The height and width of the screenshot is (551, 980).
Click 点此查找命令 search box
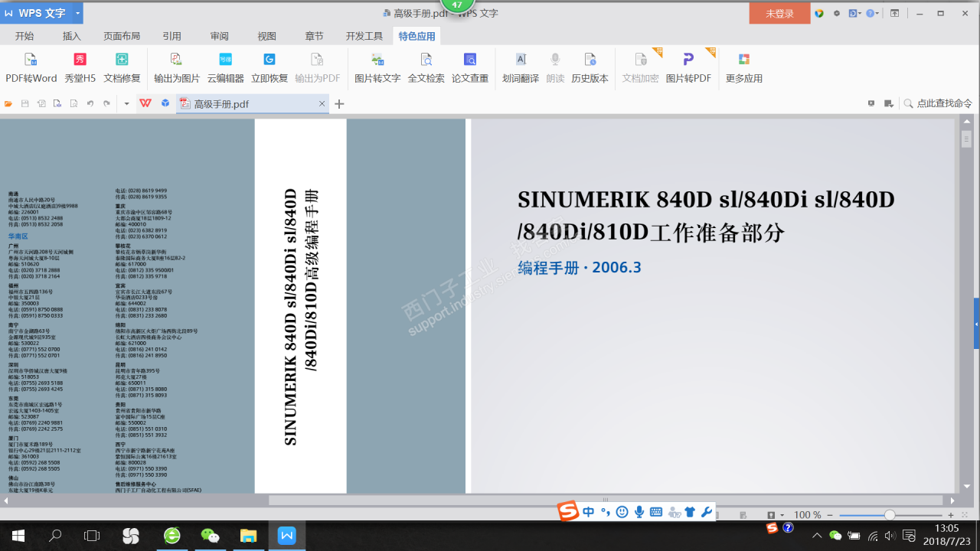click(x=938, y=103)
